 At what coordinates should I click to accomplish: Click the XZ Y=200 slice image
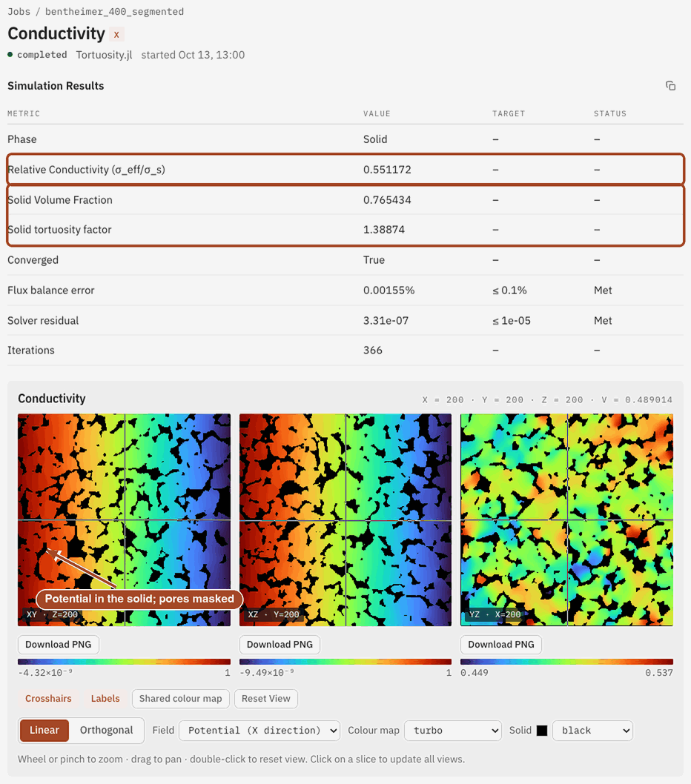point(345,520)
